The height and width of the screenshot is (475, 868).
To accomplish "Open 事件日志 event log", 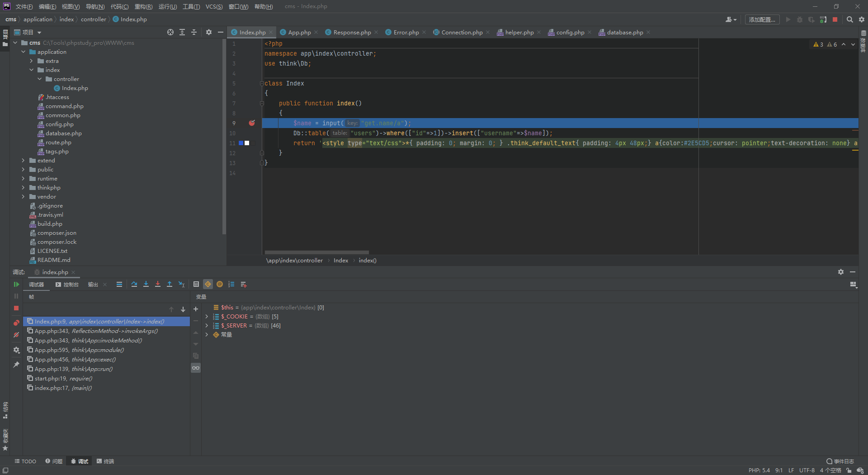I will point(840,461).
